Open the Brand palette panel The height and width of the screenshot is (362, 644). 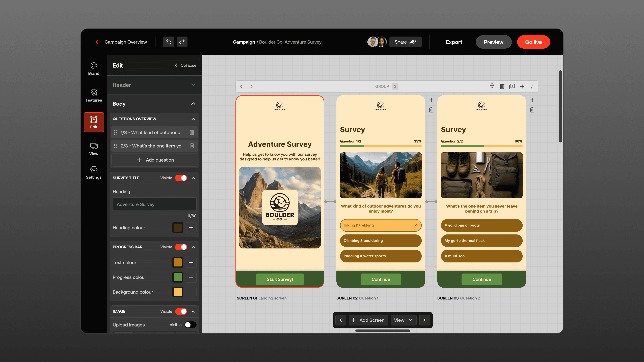click(x=94, y=68)
